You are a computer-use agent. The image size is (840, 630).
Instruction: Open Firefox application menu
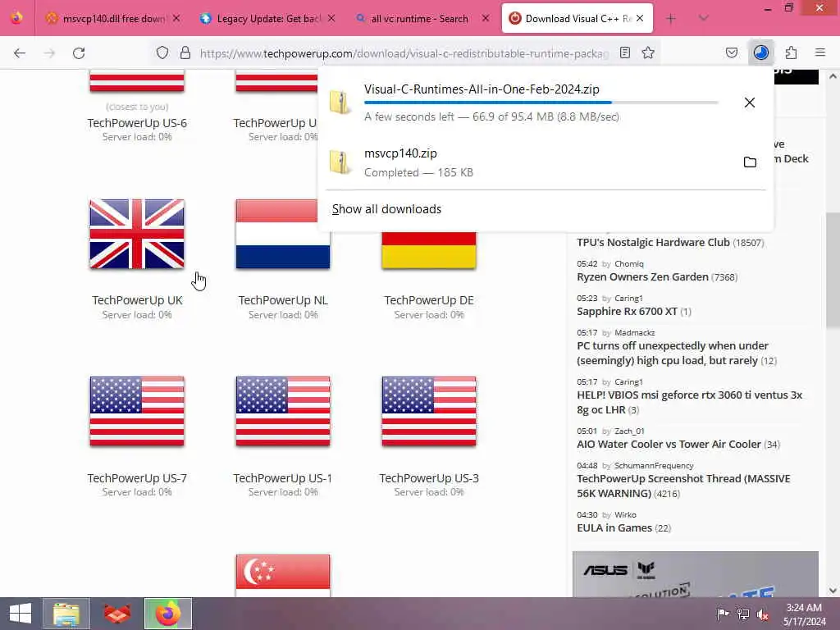[x=820, y=52]
